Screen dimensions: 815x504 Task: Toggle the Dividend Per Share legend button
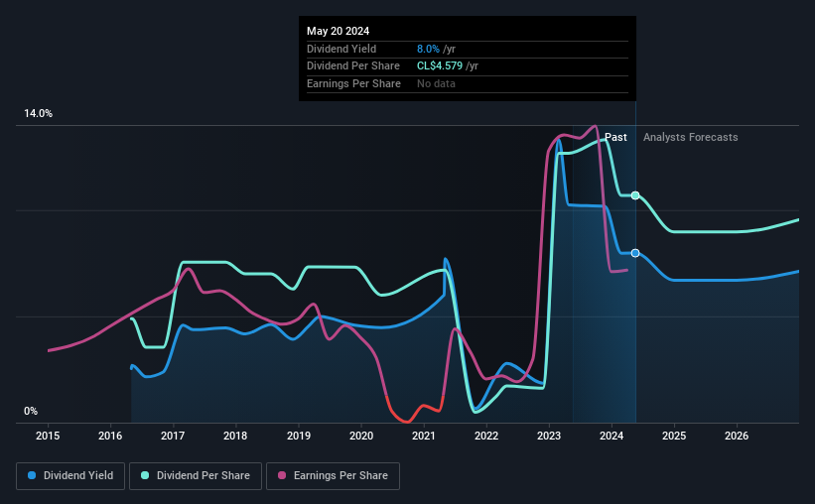(196, 476)
